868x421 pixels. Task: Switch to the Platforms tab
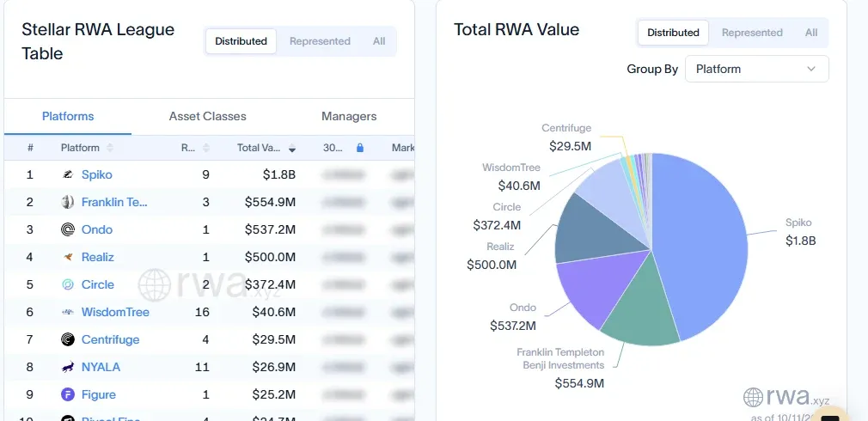(x=68, y=116)
